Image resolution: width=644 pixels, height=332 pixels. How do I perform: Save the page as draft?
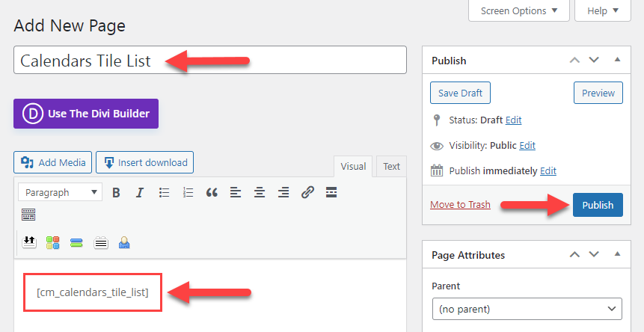(460, 93)
